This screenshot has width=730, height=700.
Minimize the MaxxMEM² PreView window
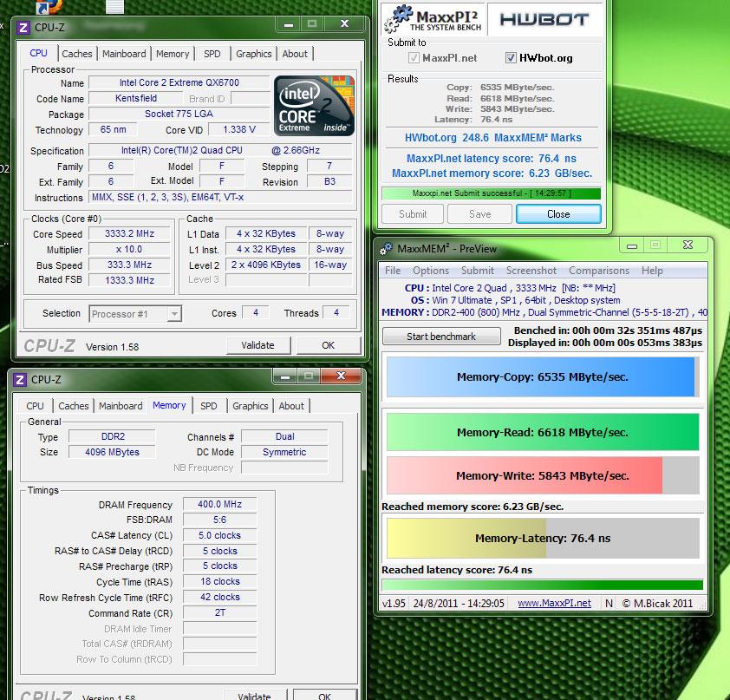click(632, 245)
